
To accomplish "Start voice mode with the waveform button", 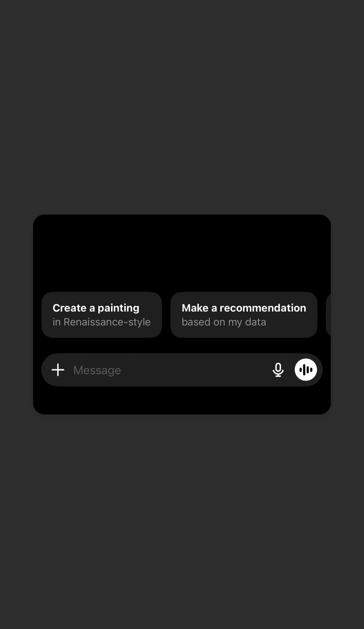I will point(306,370).
